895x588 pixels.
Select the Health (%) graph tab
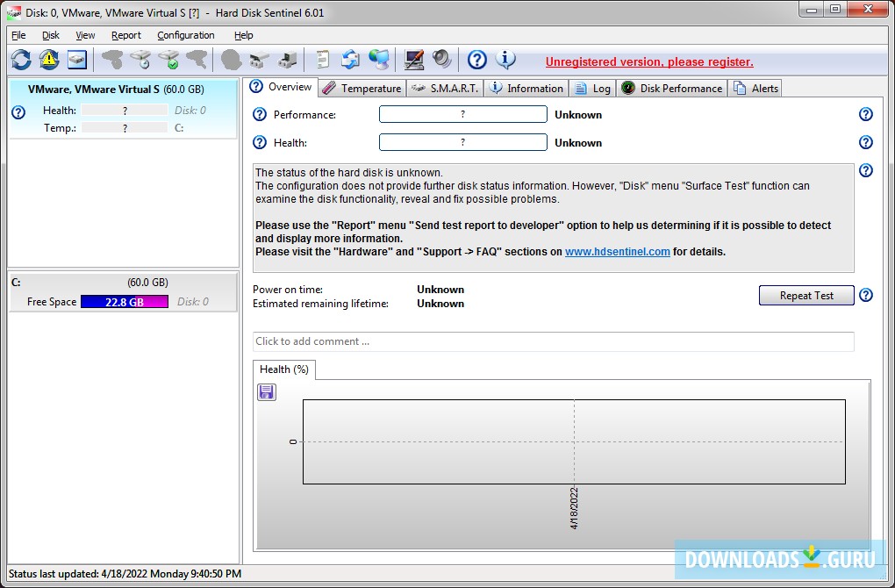[x=283, y=369]
